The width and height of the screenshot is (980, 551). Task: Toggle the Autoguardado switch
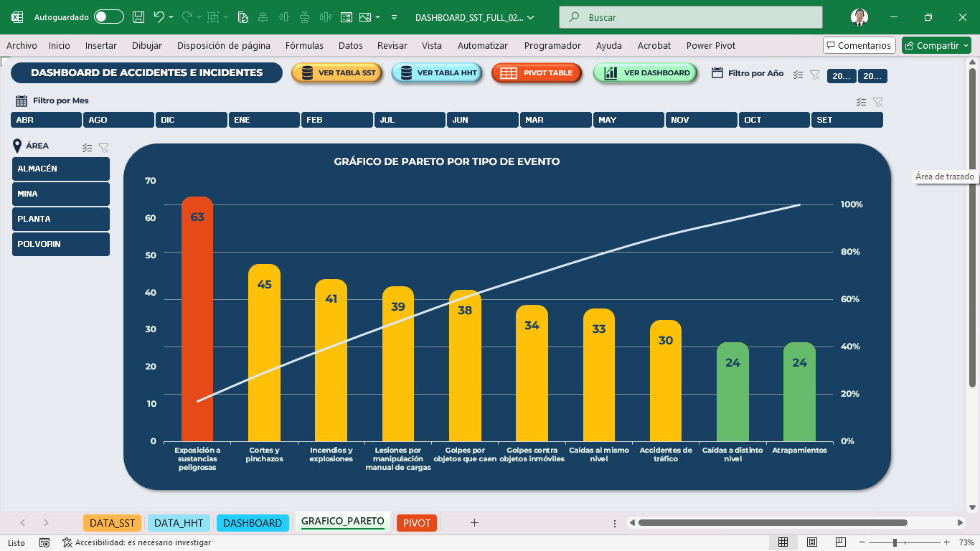tap(109, 17)
